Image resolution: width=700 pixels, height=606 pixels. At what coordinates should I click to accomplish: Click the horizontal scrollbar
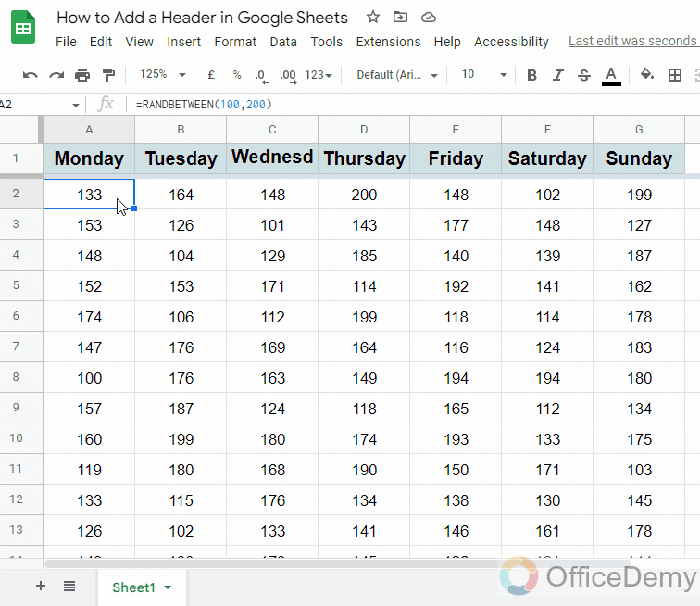[x=337, y=564]
